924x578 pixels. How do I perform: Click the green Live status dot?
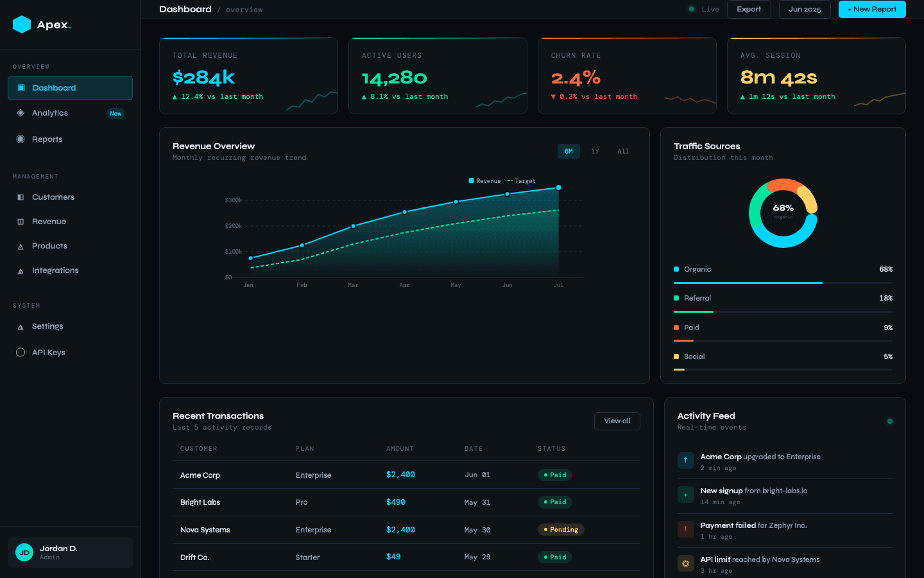coord(691,9)
